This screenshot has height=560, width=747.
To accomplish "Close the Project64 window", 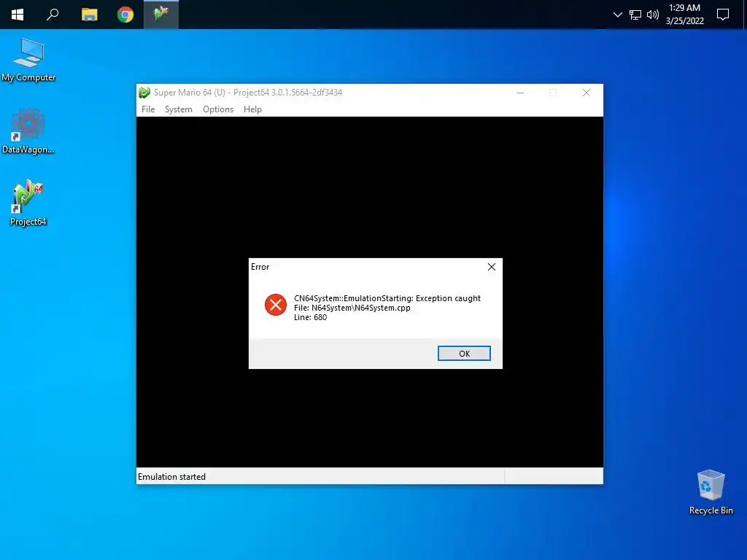I will (587, 93).
